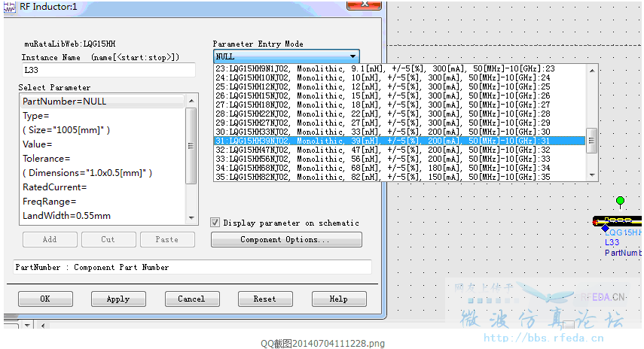
Task: Select part 30 LQG15HH33NJ02, 33 nH
Action: tap(400, 132)
